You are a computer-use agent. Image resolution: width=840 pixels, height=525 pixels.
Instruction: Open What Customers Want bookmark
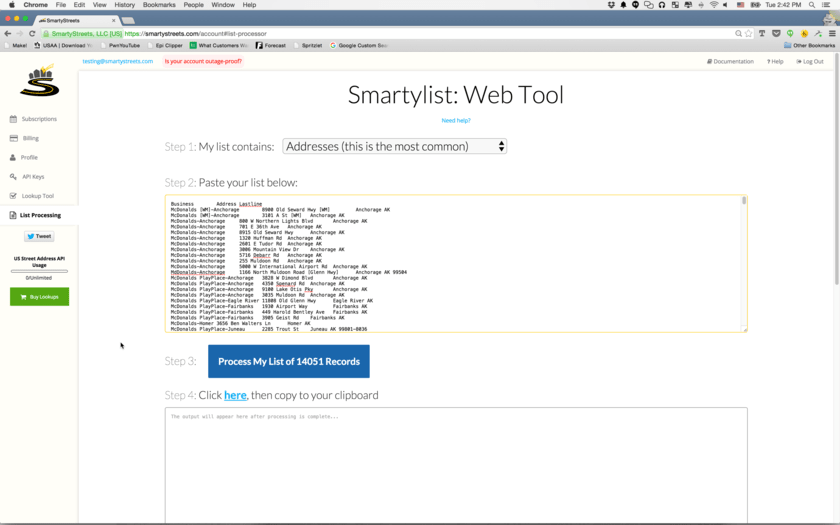(x=219, y=46)
